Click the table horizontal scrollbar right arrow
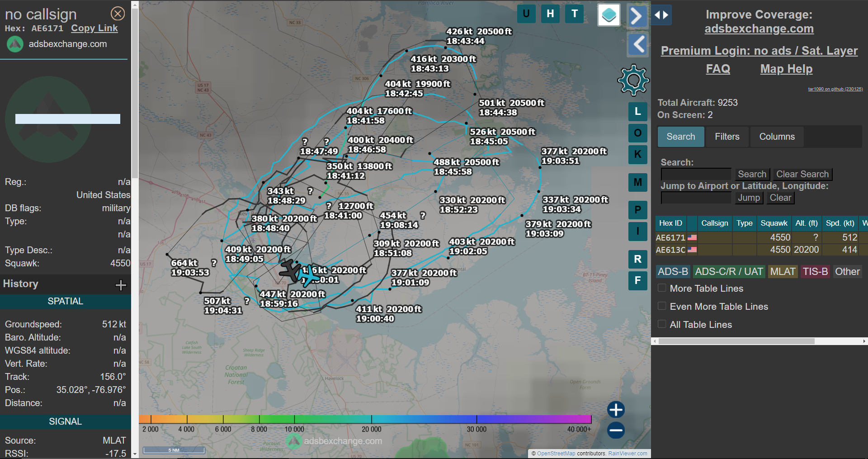The height and width of the screenshot is (459, 868). pos(864,341)
